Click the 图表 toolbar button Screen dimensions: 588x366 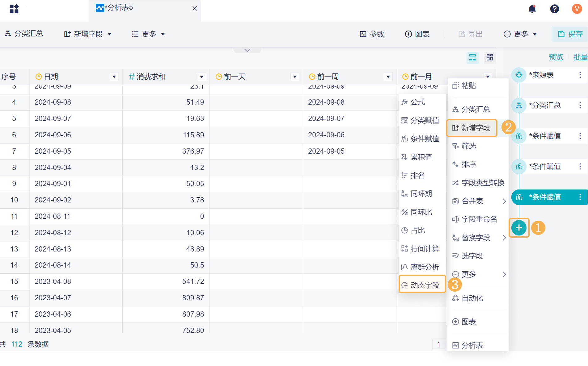417,34
